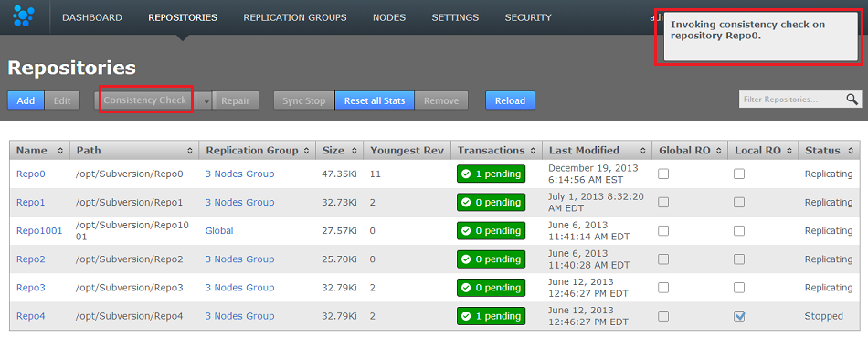The width and height of the screenshot is (868, 338).
Task: Sort by the Local RO column
Action: [763, 151]
